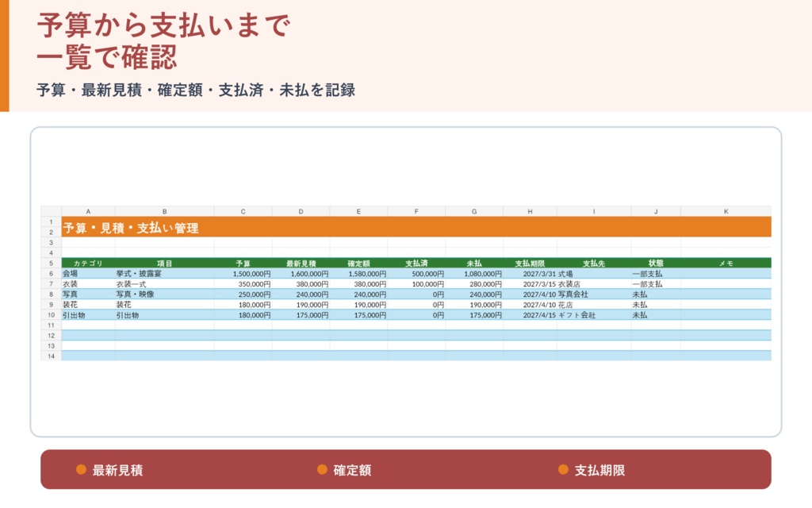Select the 350,000円 budget cell

click(243, 284)
